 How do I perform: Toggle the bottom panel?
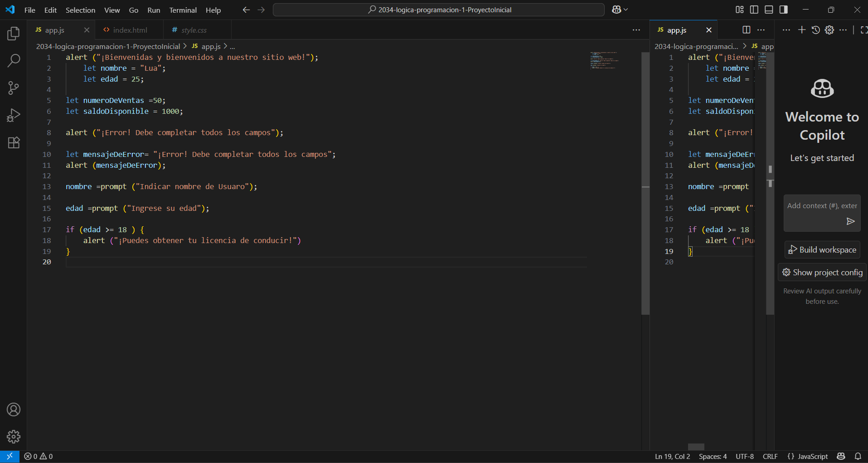(769, 10)
